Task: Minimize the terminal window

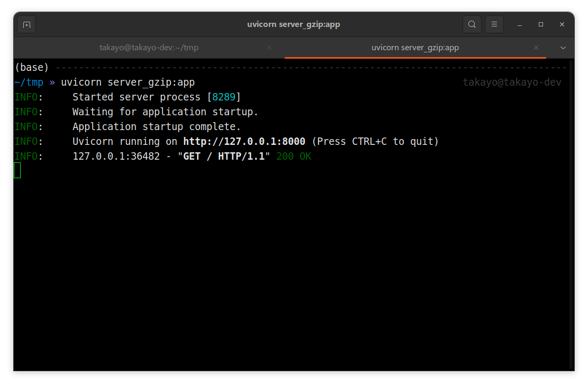Action: coord(519,24)
